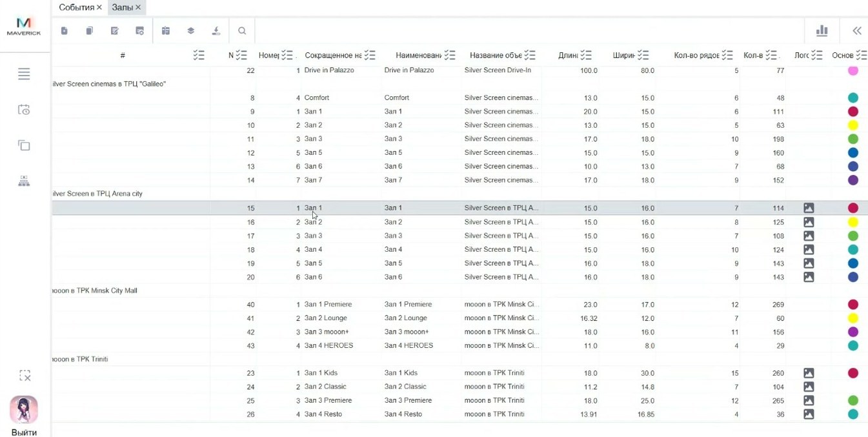Close the События tab
This screenshot has height=437, width=868.
99,7
